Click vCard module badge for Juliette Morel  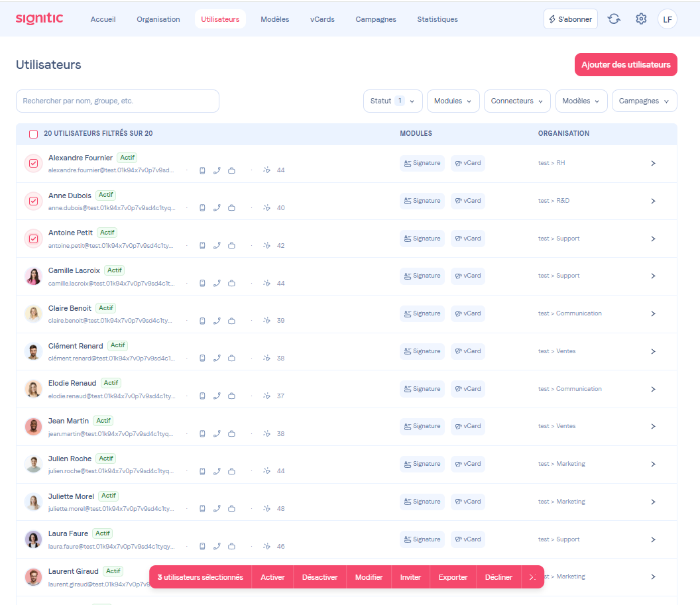pyautogui.click(x=468, y=502)
